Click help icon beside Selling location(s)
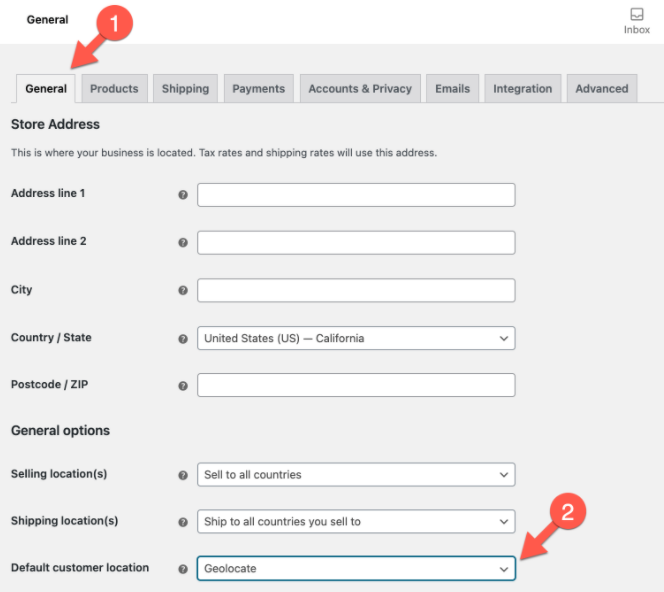Viewport: 664px width, 592px height. point(183,475)
